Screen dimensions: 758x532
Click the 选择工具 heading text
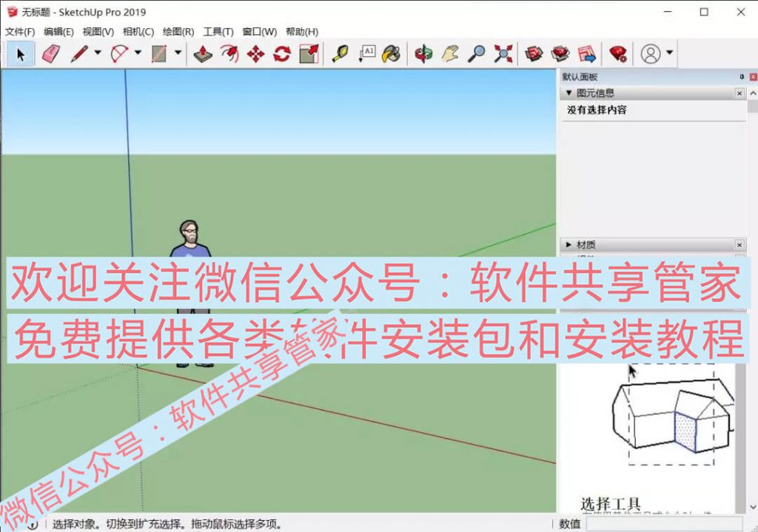(x=611, y=504)
